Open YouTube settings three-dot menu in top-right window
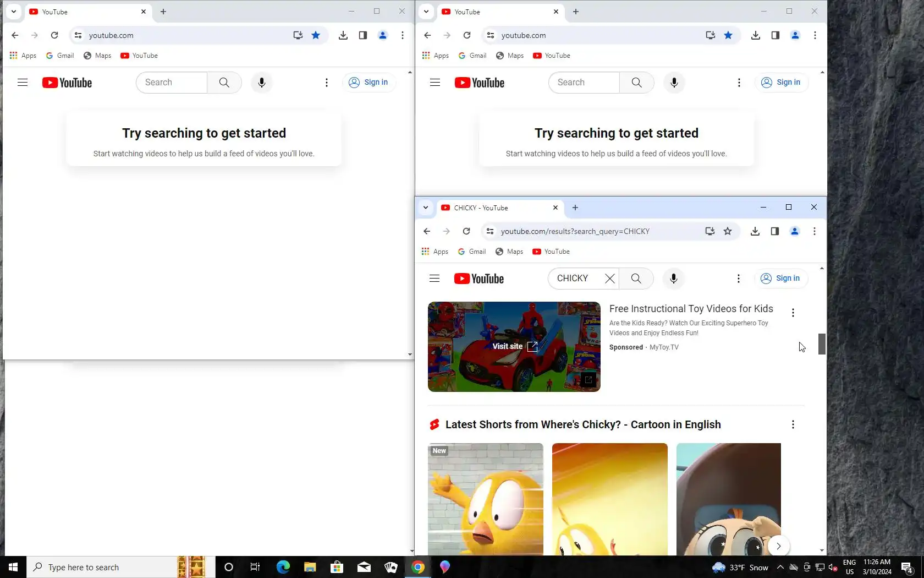The image size is (924, 578). point(739,83)
